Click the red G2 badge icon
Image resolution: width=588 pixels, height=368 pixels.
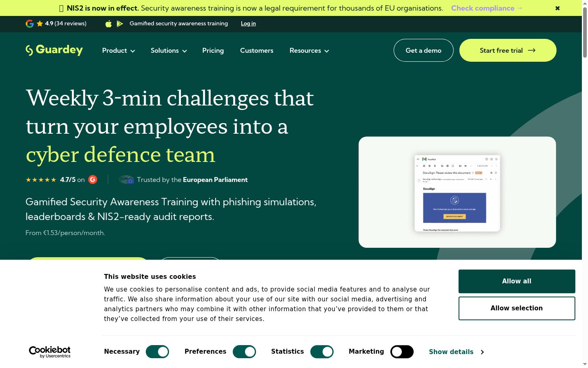click(93, 180)
